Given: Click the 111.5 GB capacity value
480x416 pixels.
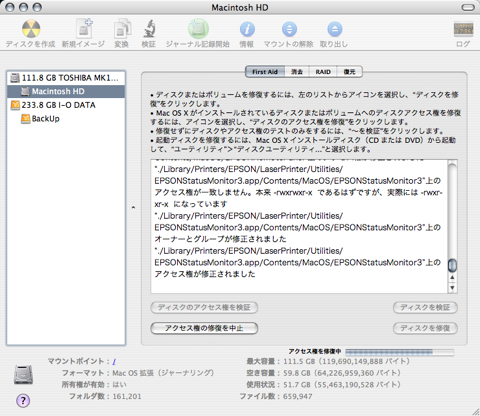Looking at the screenshot, I should pos(346,361).
